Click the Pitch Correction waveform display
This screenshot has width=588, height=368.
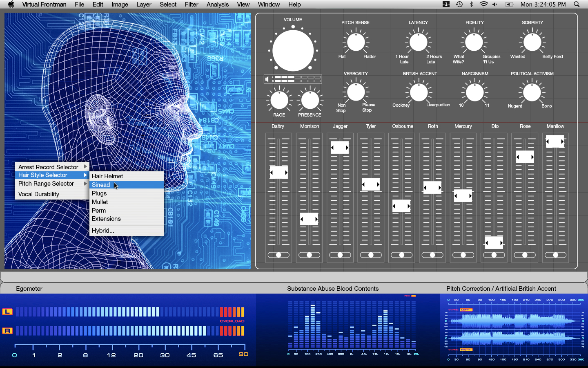tap(514, 330)
